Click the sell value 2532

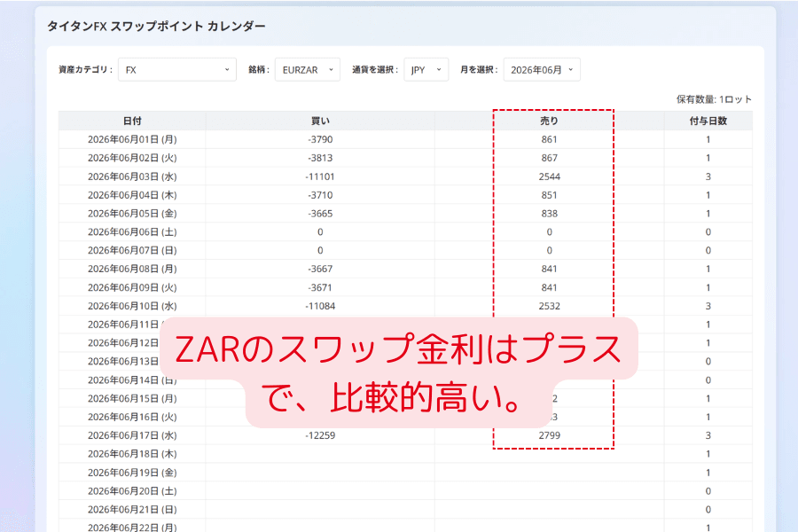[x=549, y=306]
